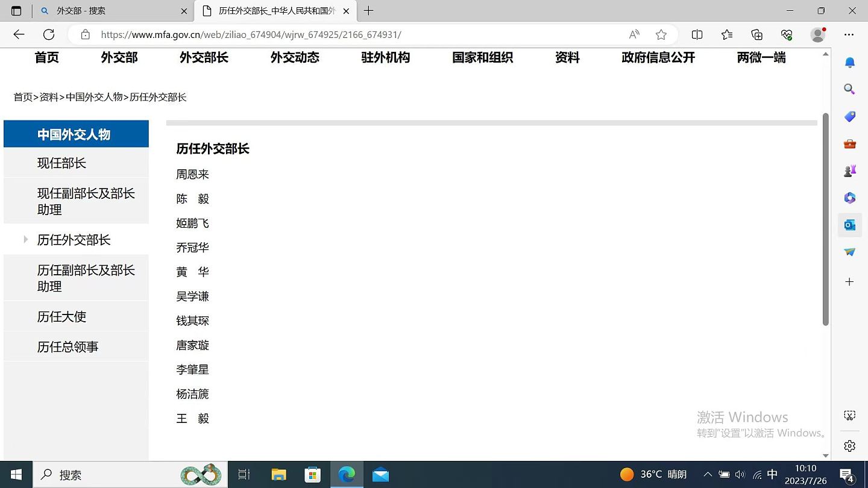Open the Read aloud option
The width and height of the screenshot is (868, 488).
pos(634,34)
